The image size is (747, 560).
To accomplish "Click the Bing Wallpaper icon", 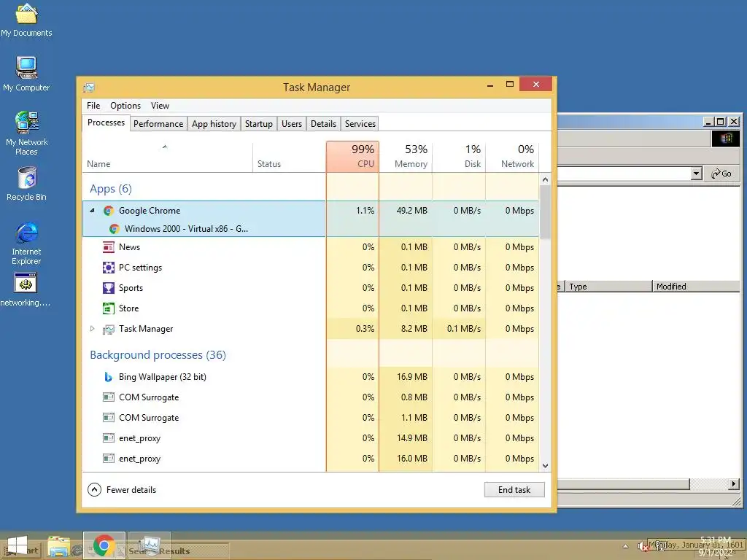I will click(x=109, y=377).
